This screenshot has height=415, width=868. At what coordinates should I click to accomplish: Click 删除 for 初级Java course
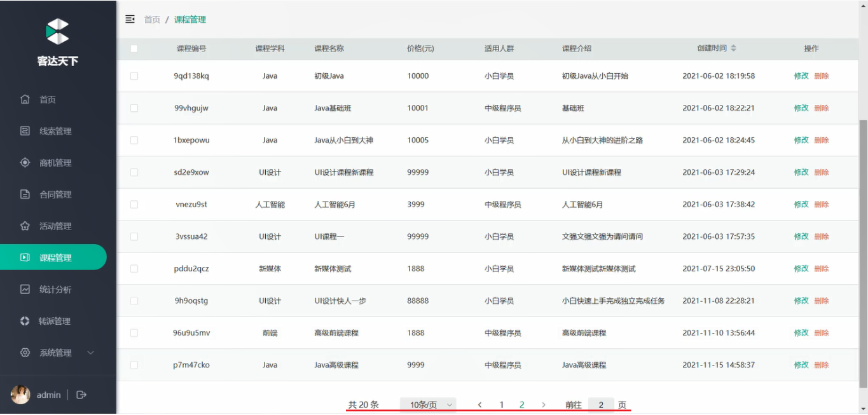click(822, 76)
